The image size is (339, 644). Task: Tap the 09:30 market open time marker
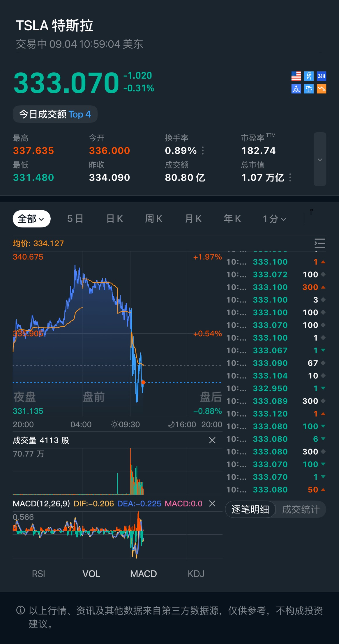click(126, 424)
